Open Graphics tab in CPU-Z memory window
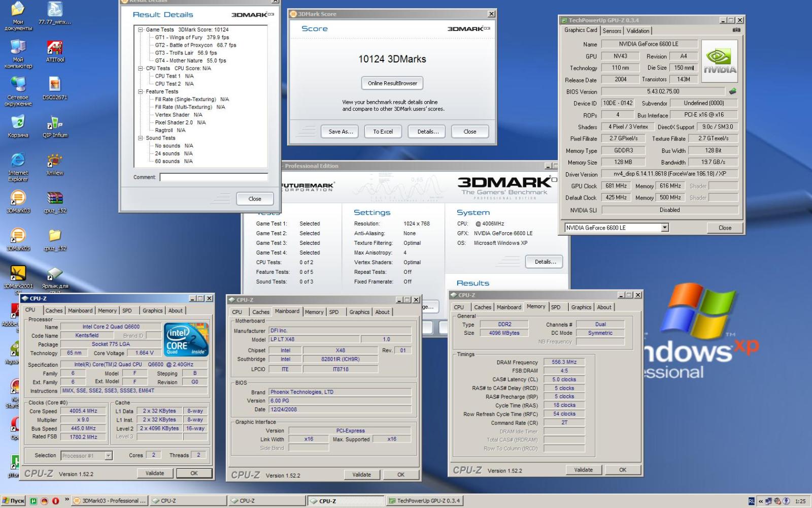This screenshot has height=508, width=812. (581, 307)
